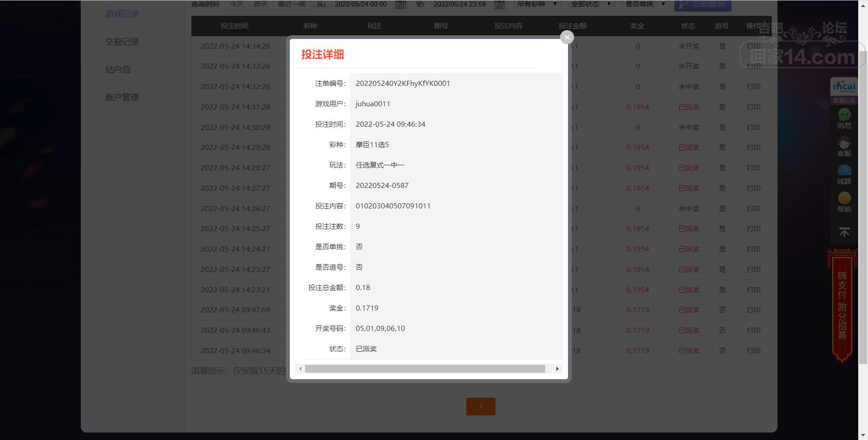Open the 全部状态 status dropdown

591,5
